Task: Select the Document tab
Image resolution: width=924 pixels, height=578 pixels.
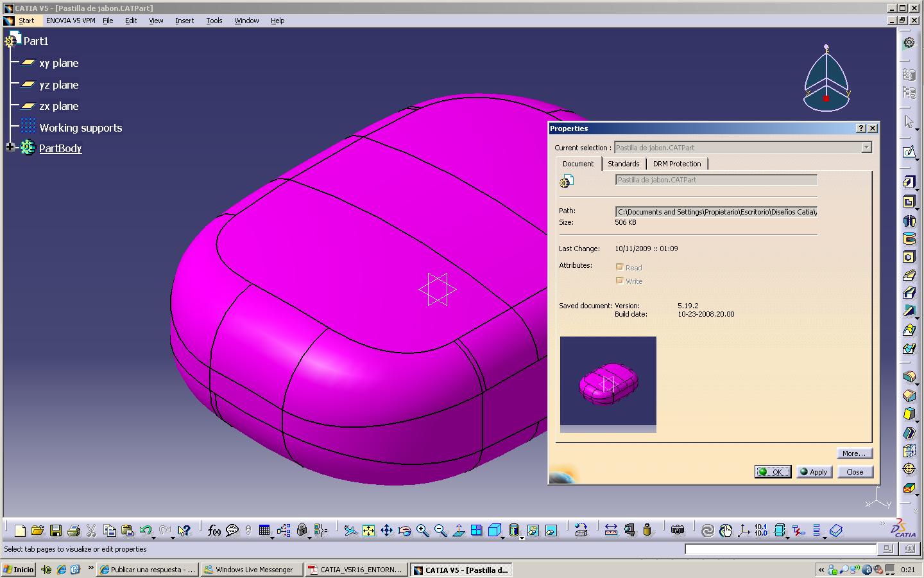Action: point(578,164)
